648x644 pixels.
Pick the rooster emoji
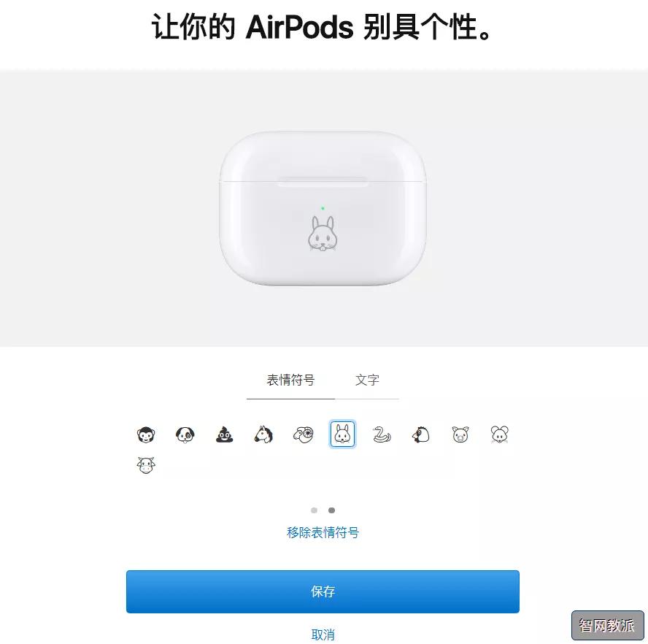pyautogui.click(x=421, y=434)
